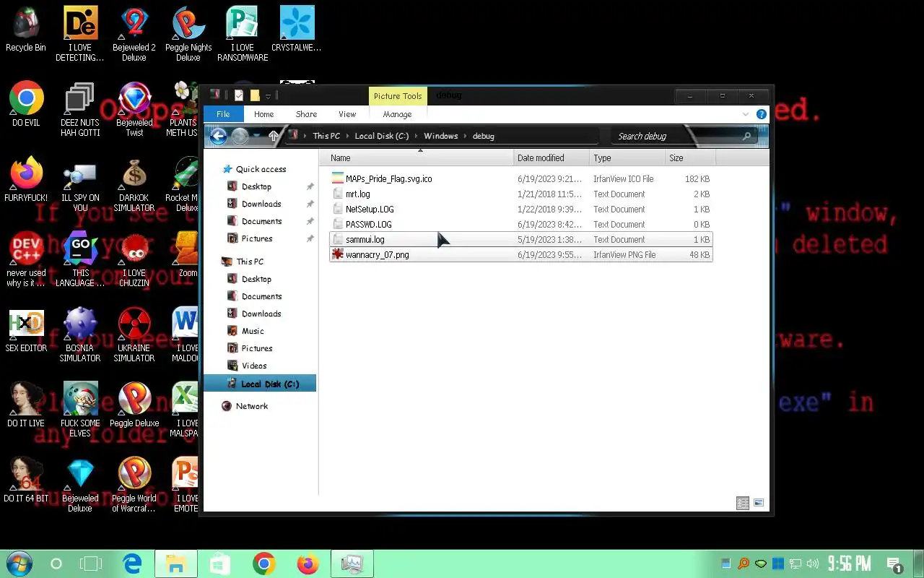Open the Bejeweled 2 Deluxe desktop shortcut
Screen dimensions: 924x578
[x=134, y=33]
